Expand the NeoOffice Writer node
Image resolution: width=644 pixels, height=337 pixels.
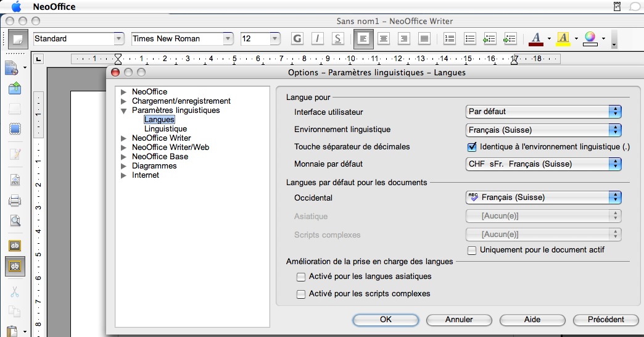(123, 138)
